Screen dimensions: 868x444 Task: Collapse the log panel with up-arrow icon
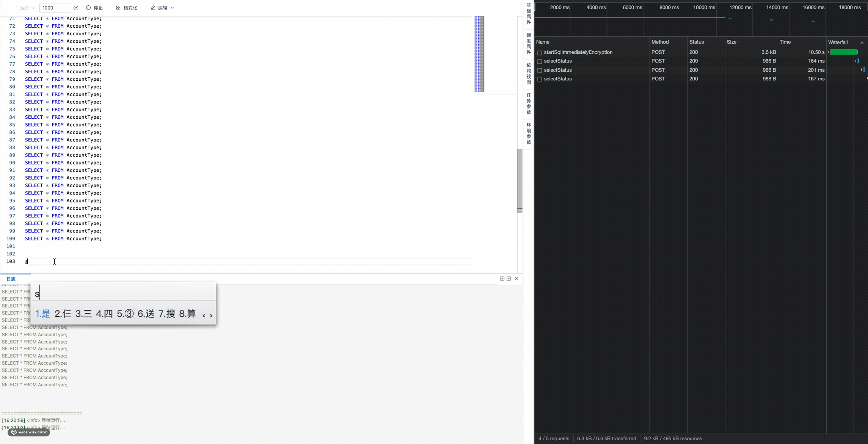tap(502, 279)
